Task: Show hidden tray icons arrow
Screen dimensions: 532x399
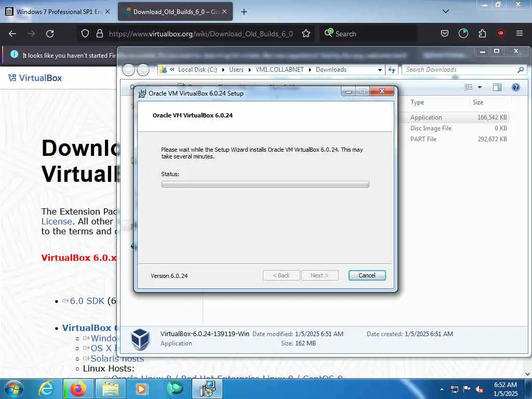Action: coord(442,389)
